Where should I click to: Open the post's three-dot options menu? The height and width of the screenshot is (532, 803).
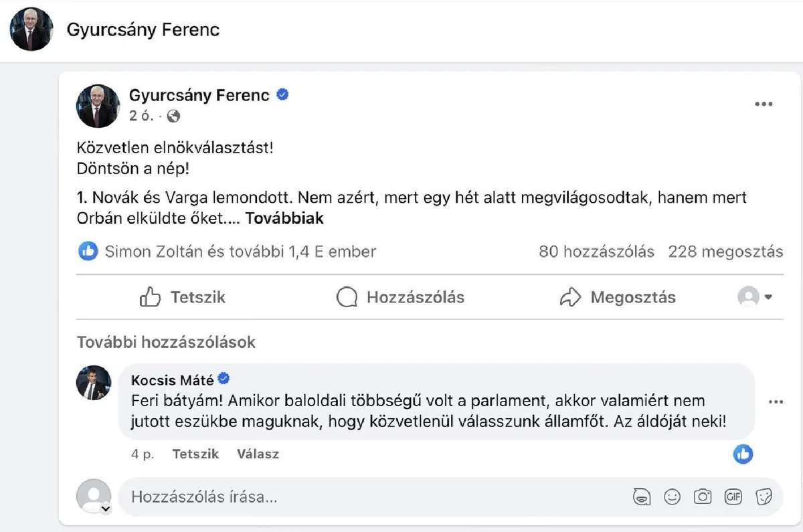pyautogui.click(x=764, y=104)
